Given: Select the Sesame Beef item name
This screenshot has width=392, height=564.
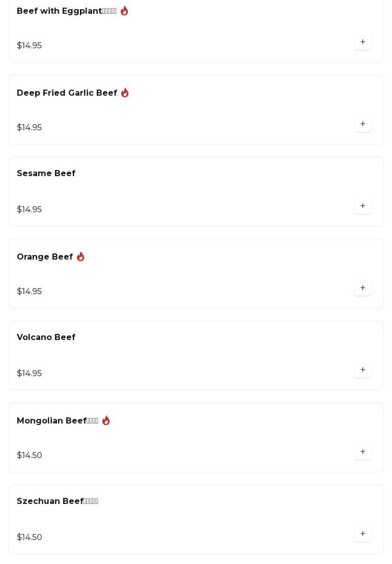Looking at the screenshot, I should [46, 174].
